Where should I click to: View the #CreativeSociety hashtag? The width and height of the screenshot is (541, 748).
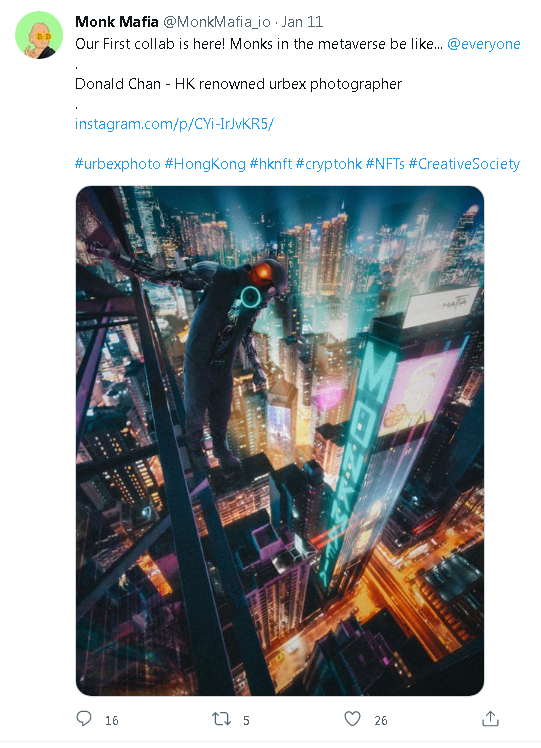[x=464, y=164]
